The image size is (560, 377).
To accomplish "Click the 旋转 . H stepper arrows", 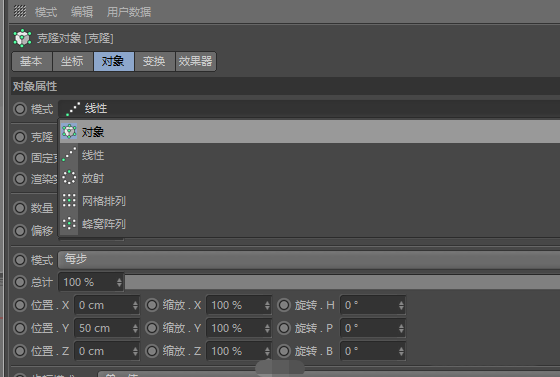I will click(401, 305).
